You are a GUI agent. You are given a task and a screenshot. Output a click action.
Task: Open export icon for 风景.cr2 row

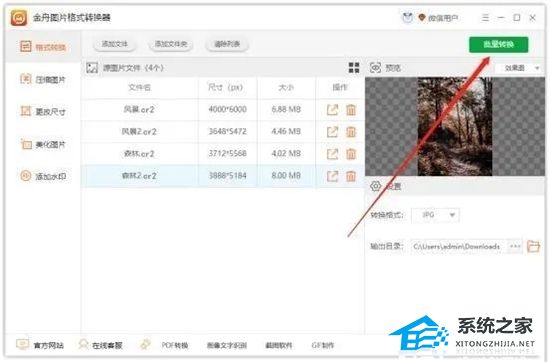[332, 110]
